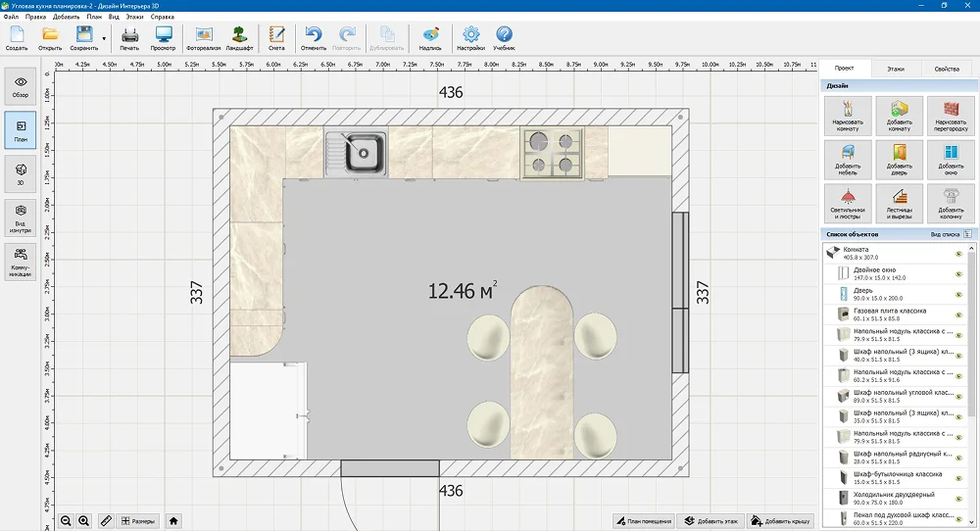Screen dimensions: 980x531
Task: Open the Сохранить dropdown arrow
Action: pyautogui.click(x=104, y=39)
